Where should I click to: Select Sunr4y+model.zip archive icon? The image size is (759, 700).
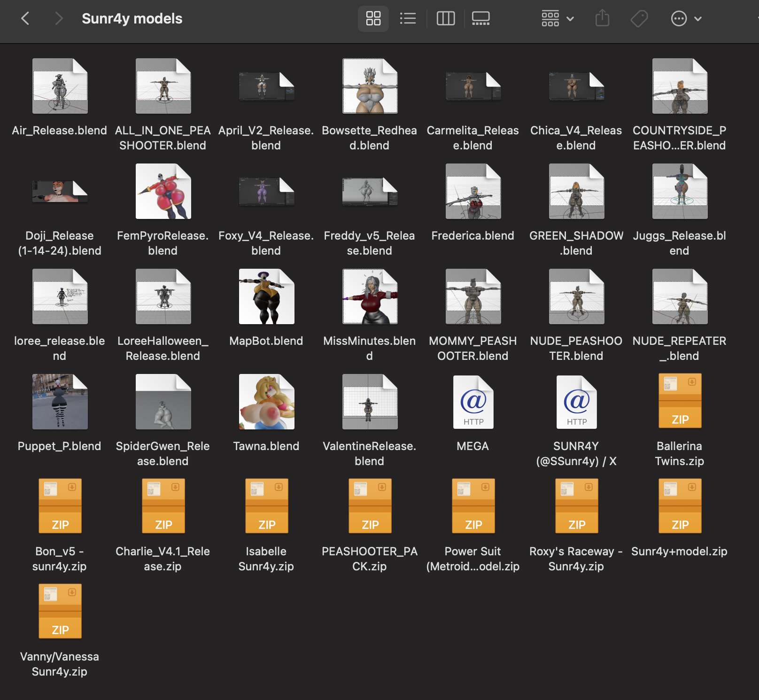click(x=680, y=506)
